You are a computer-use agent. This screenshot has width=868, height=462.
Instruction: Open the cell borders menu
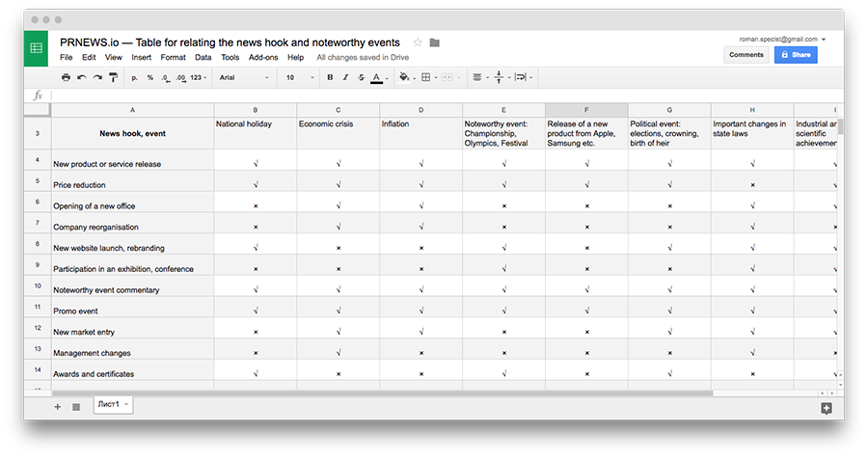click(x=428, y=77)
